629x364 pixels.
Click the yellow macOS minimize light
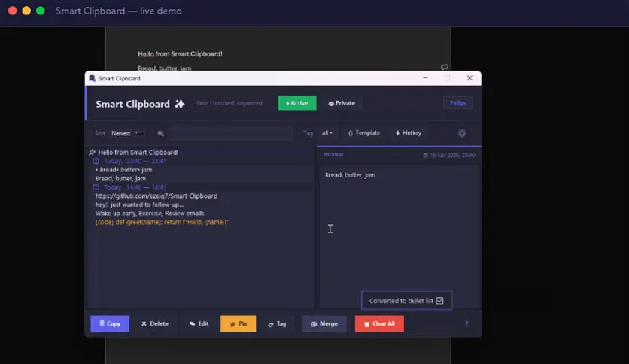coord(26,11)
